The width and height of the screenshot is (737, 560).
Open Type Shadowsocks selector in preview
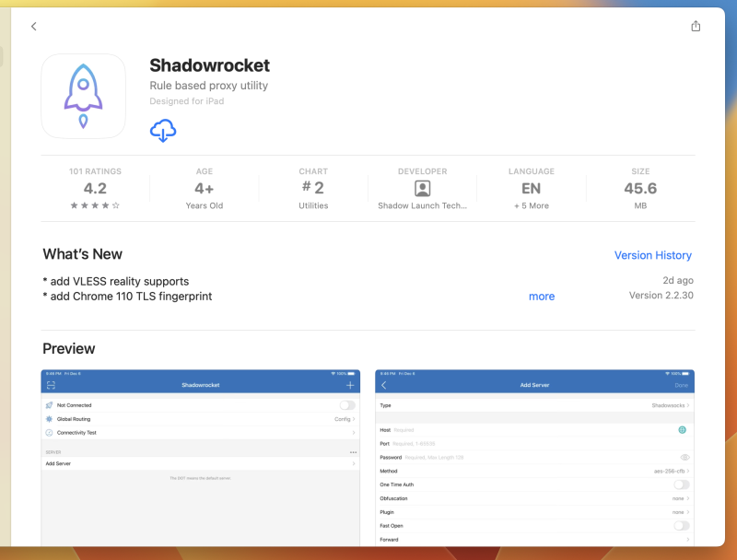click(534, 405)
